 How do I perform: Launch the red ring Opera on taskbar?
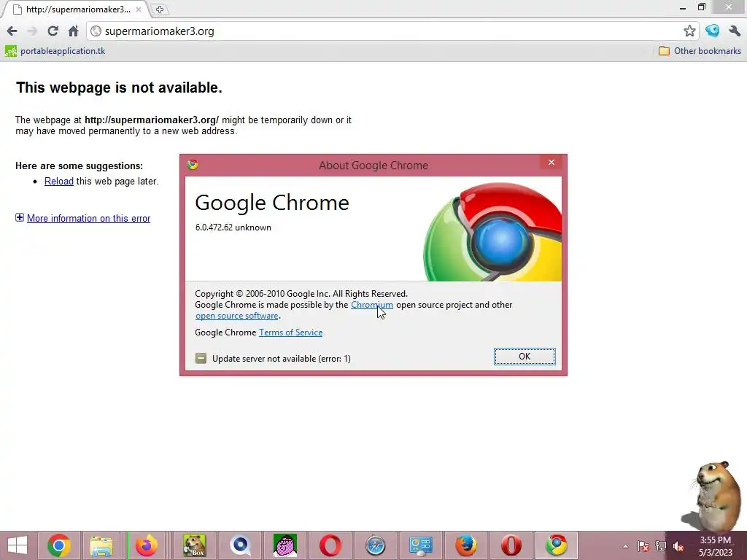click(330, 545)
